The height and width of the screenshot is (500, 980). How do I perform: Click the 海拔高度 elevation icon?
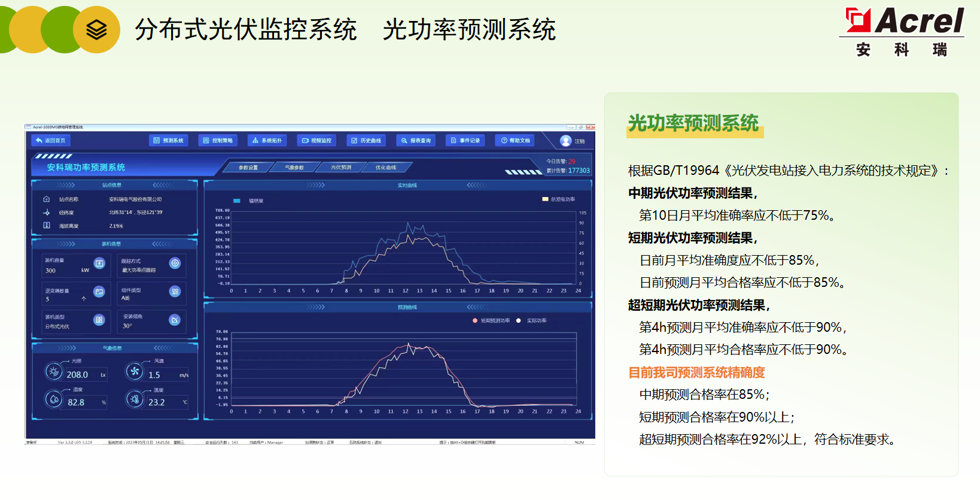(47, 226)
